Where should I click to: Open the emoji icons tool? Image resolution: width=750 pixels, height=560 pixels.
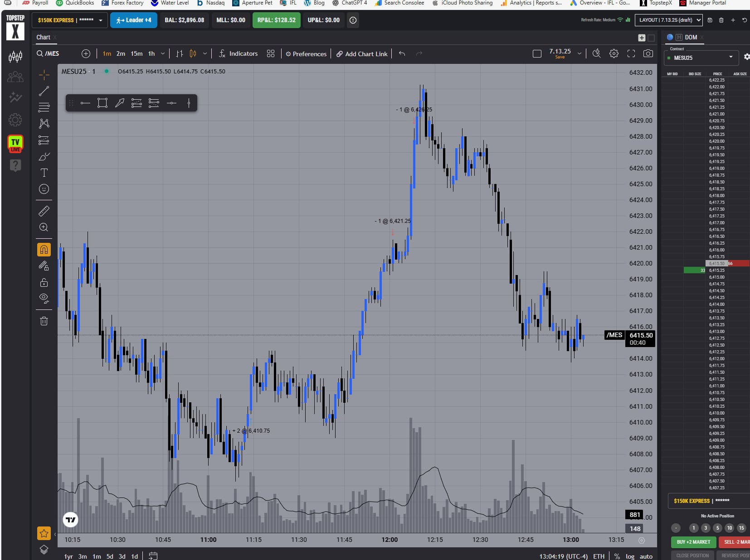(44, 189)
